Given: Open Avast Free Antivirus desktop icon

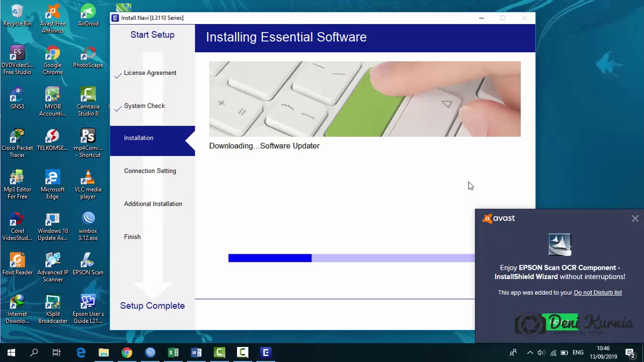Looking at the screenshot, I should 52,19.
